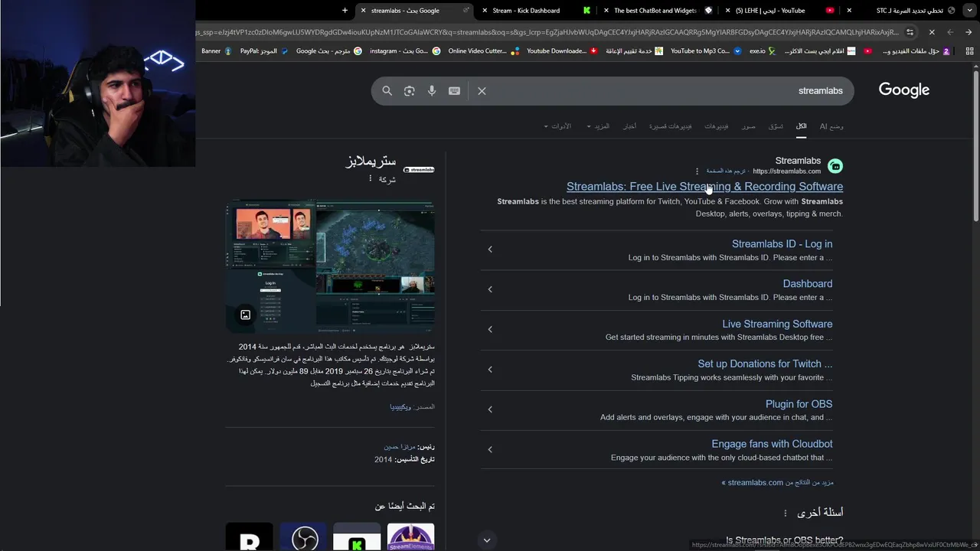Click the Streamlabs green favicon in first result
The width and height of the screenshot is (980, 551).
[835, 166]
